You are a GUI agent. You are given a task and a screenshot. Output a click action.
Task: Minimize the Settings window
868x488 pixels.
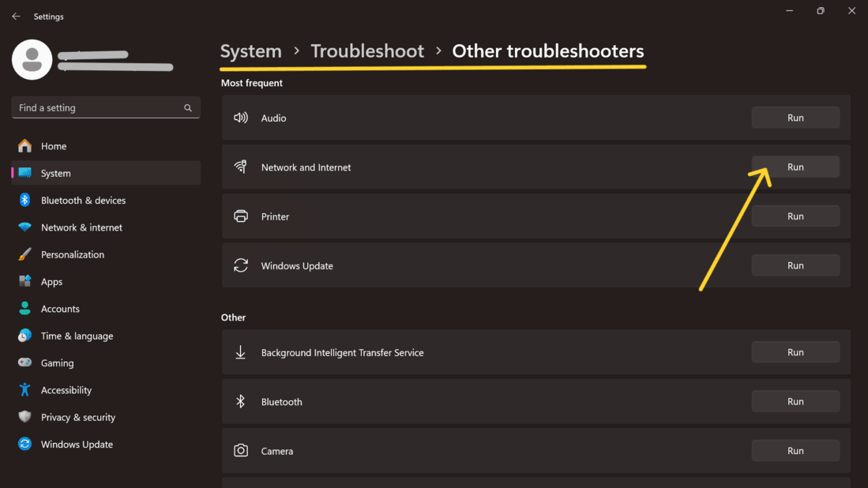789,10
